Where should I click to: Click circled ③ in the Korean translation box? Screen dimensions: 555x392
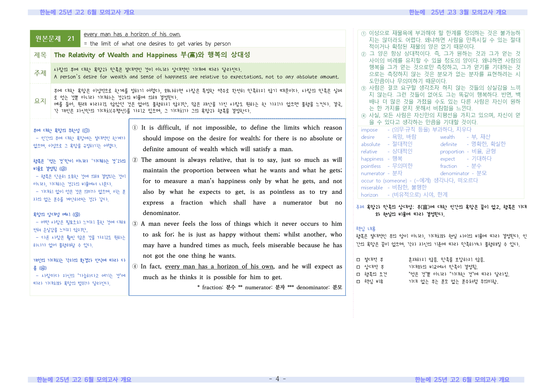tap(364, 88)
